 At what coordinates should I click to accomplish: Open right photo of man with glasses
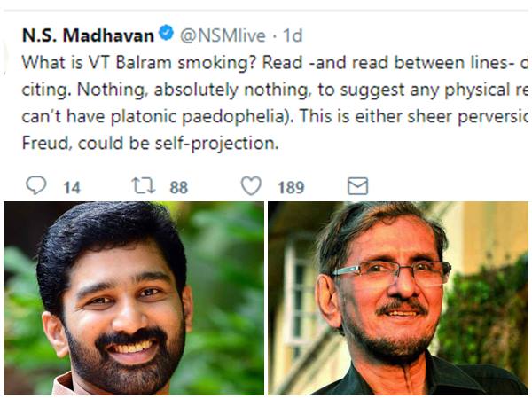(398, 298)
